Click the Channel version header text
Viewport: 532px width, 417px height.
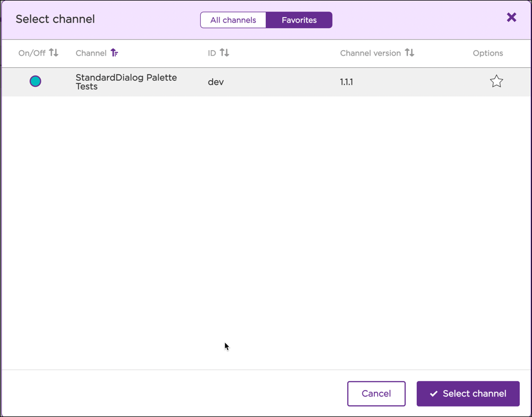click(x=370, y=53)
